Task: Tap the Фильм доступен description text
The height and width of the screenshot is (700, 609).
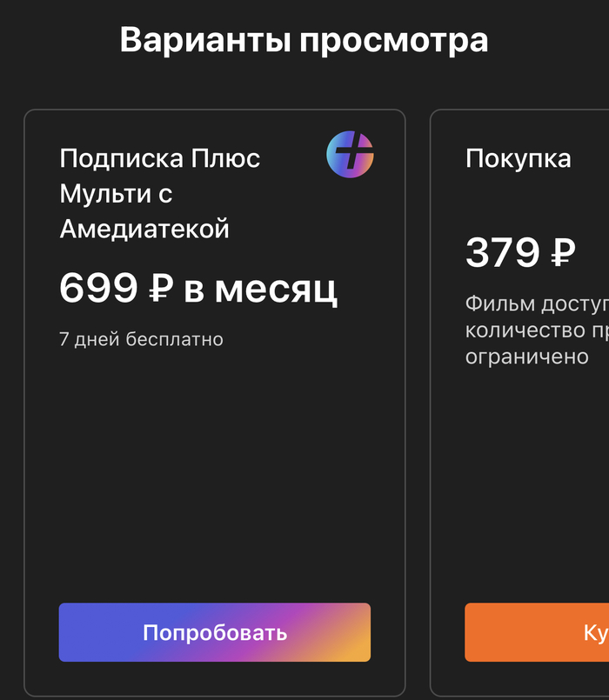Action: coord(537,304)
